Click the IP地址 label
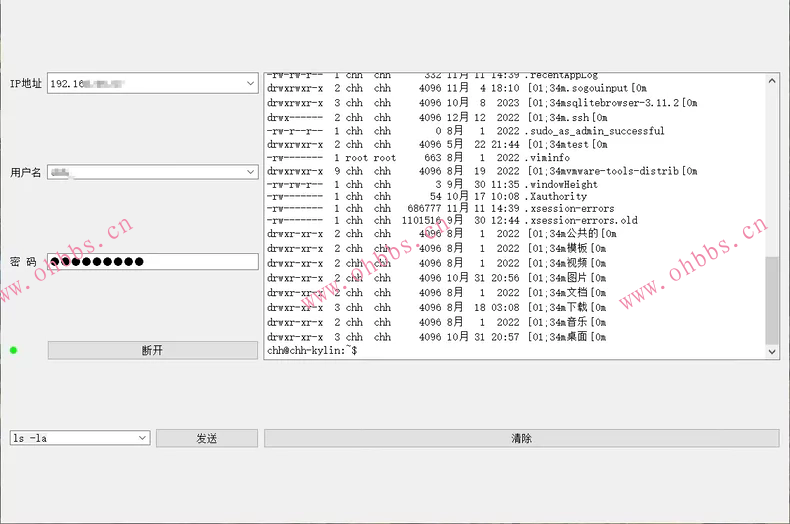Viewport: 790px width, 524px height. [x=26, y=83]
